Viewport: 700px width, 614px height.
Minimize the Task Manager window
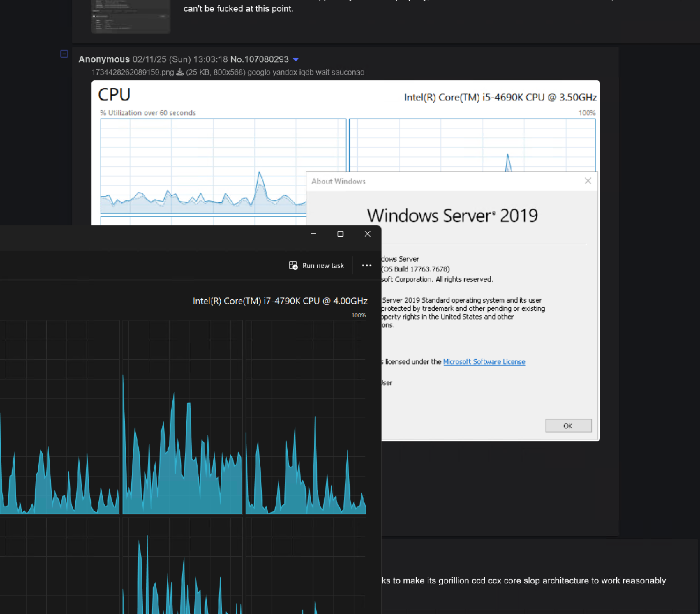pos(313,234)
